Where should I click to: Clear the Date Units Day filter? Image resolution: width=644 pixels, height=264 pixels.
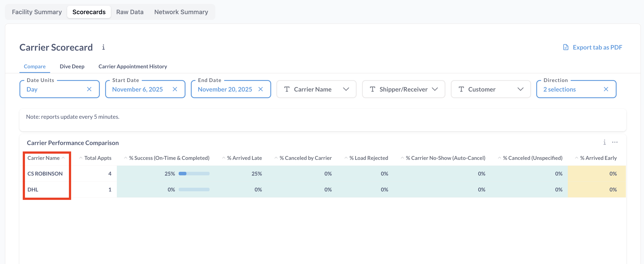tap(89, 89)
